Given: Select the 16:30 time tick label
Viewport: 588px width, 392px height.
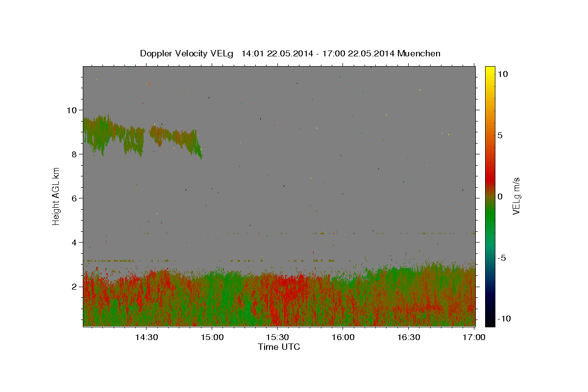Looking at the screenshot, I should [409, 337].
